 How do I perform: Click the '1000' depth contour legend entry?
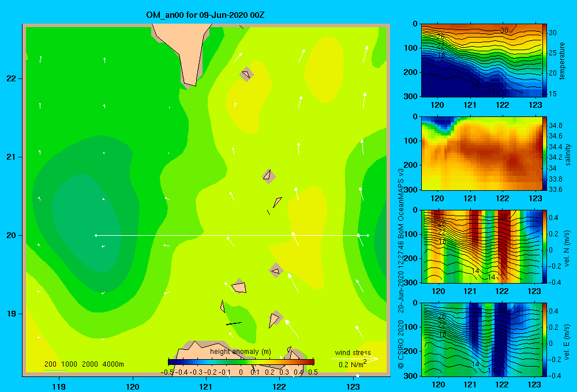pos(69,364)
